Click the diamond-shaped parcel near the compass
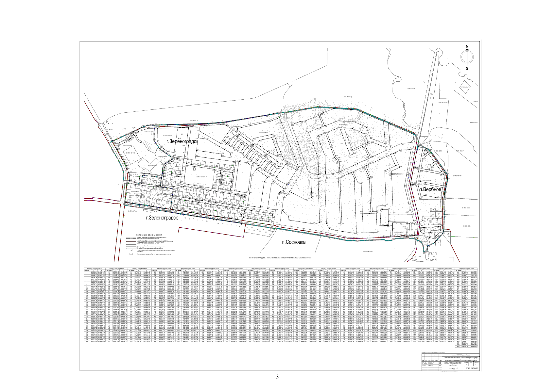Image resolution: width=555 pixels, height=392 pixels. pyautogui.click(x=465, y=88)
